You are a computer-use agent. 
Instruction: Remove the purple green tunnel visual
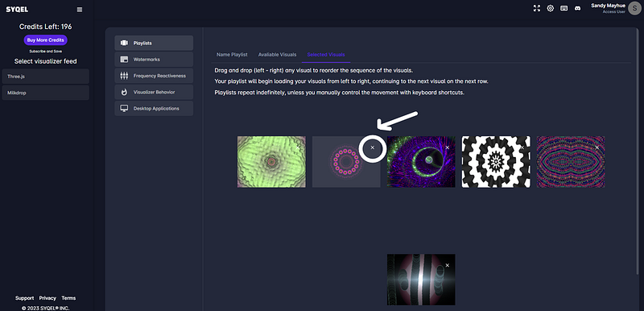(x=448, y=147)
